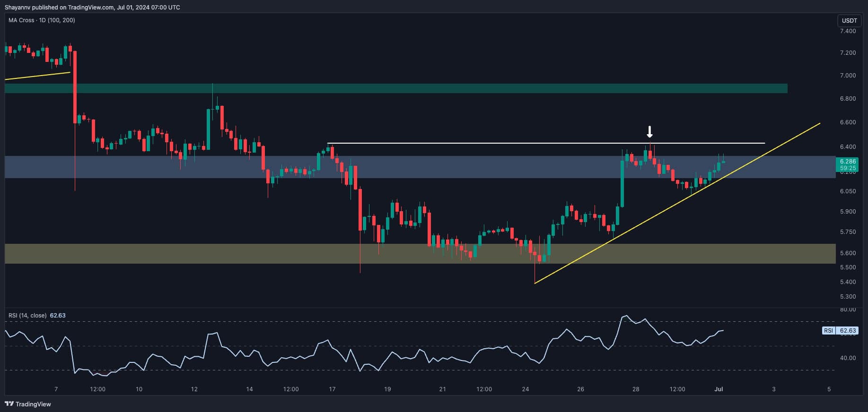Viewport: 868px width, 412px height.
Task: Open the USDT currency selector
Action: (x=849, y=21)
